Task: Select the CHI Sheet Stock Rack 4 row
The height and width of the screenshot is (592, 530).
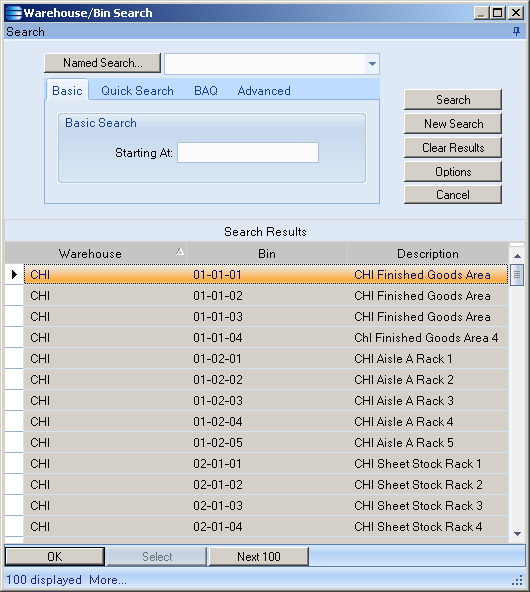Action: coord(266,527)
